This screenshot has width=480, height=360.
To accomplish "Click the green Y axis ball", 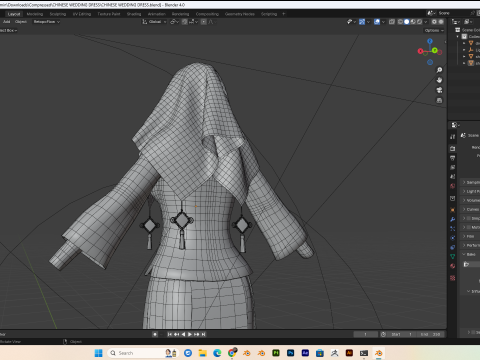I will 435,50.
